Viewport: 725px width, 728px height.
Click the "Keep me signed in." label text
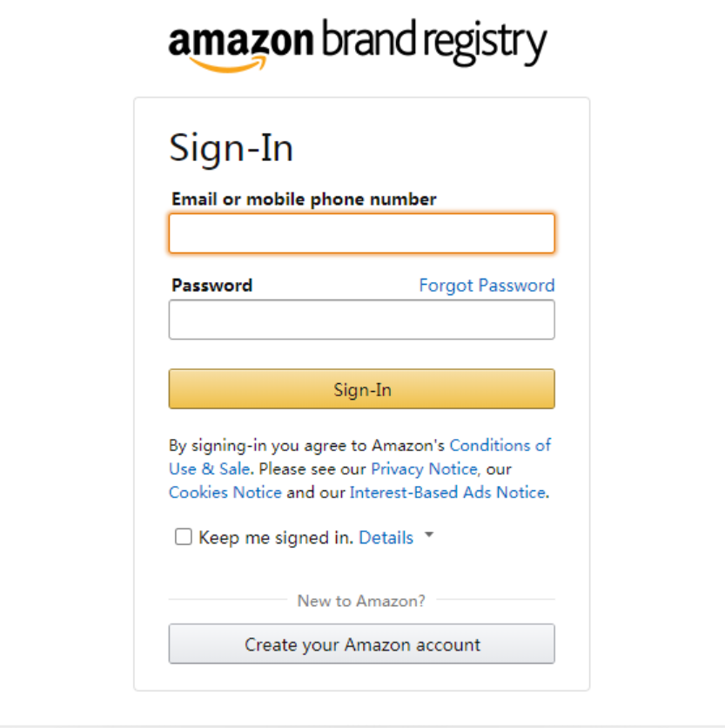276,538
